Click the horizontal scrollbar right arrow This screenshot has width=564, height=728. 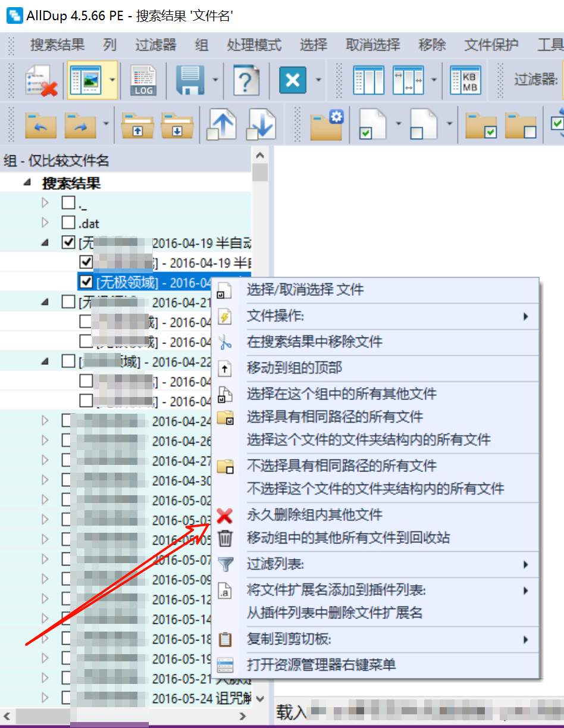243,715
